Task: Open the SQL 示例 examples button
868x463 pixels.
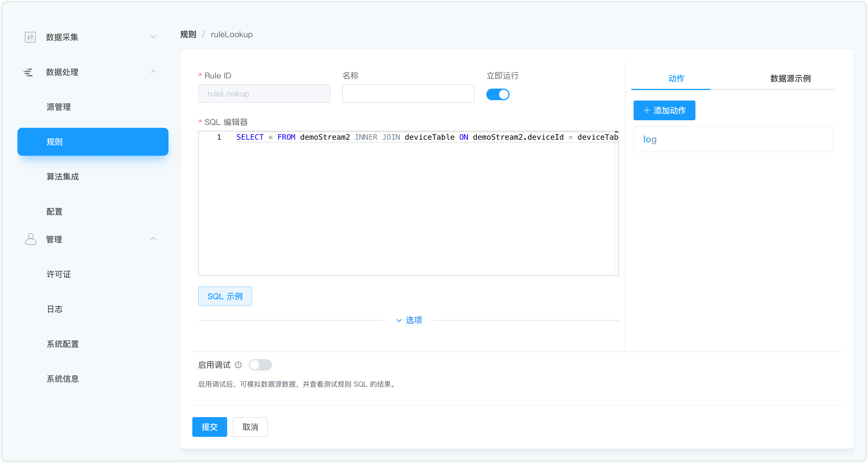Action: (x=225, y=296)
